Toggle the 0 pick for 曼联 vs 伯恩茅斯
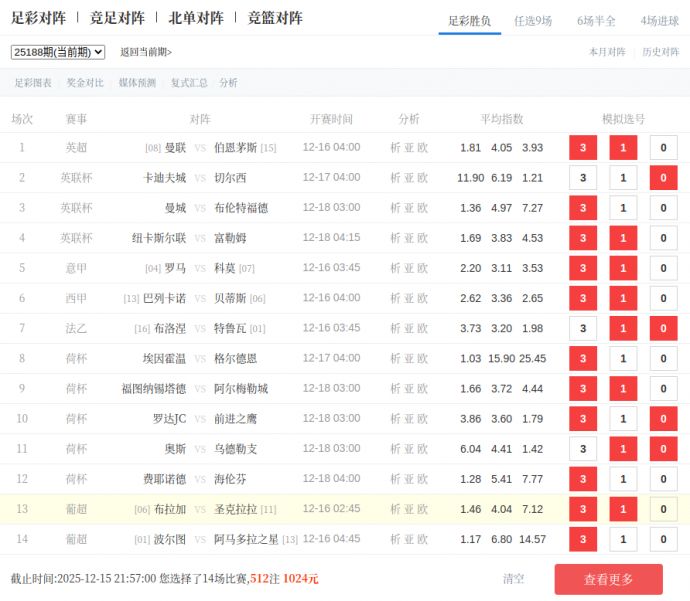 coord(663,148)
